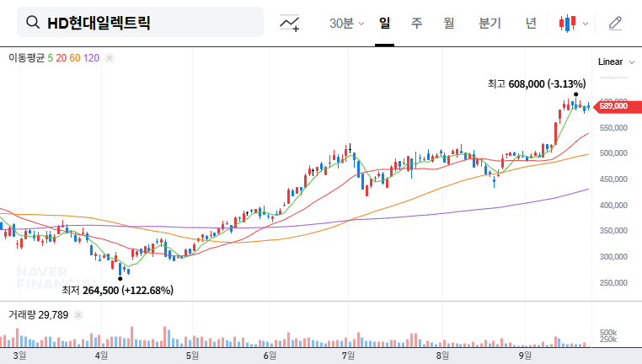Click the 최저 264,500 low label

coord(117,291)
